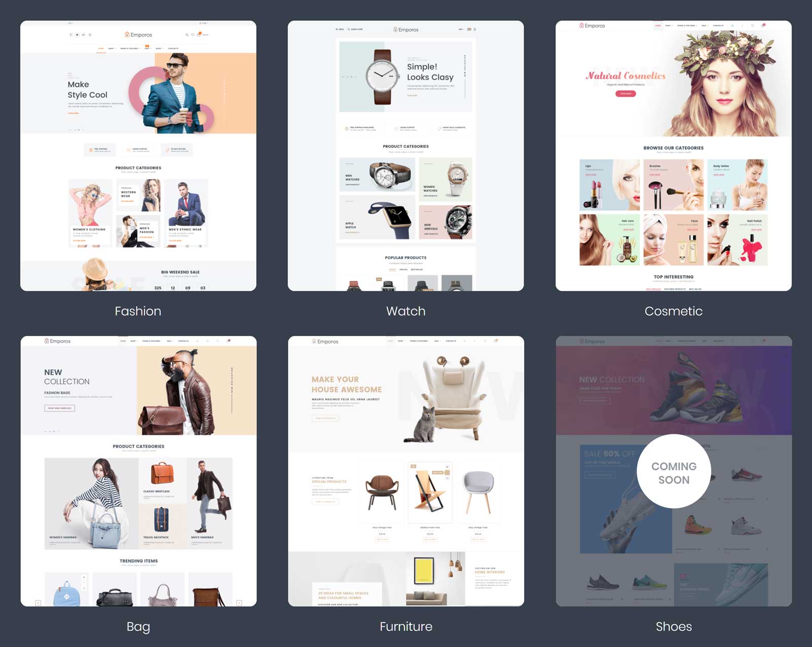Open the Body lotion category tile
The image size is (812, 647).
click(x=737, y=185)
